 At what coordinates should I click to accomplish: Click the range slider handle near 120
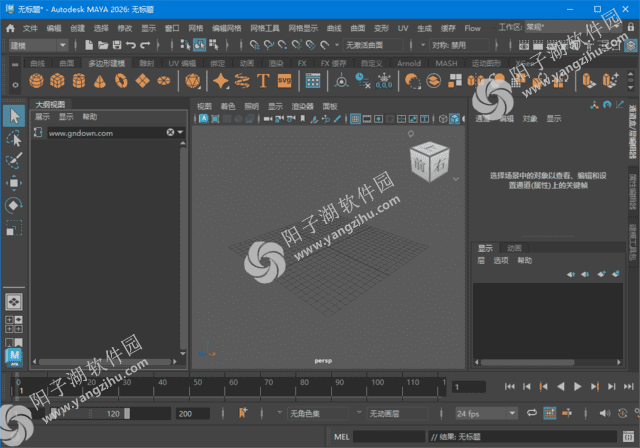coord(127,414)
